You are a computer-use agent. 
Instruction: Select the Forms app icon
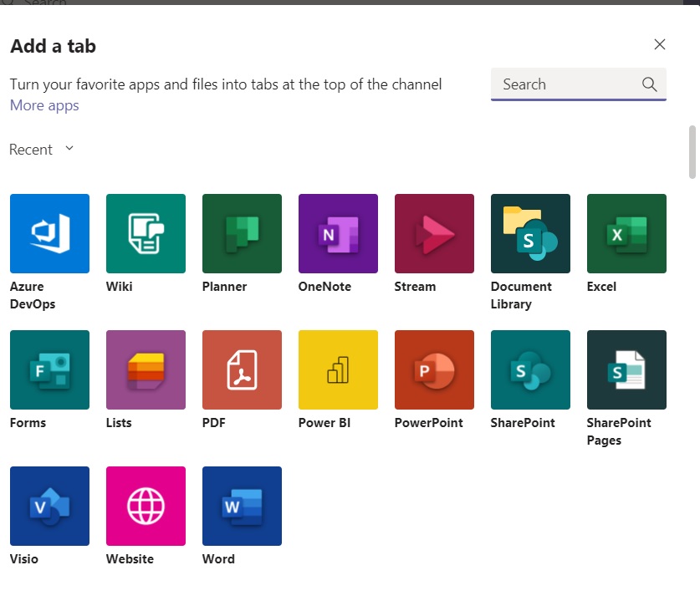click(49, 369)
